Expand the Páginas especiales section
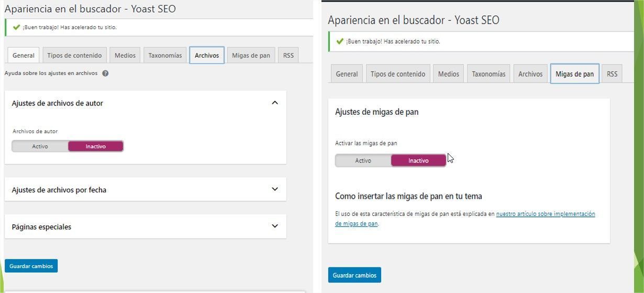Image resolution: width=644 pixels, height=293 pixels. 275,226
